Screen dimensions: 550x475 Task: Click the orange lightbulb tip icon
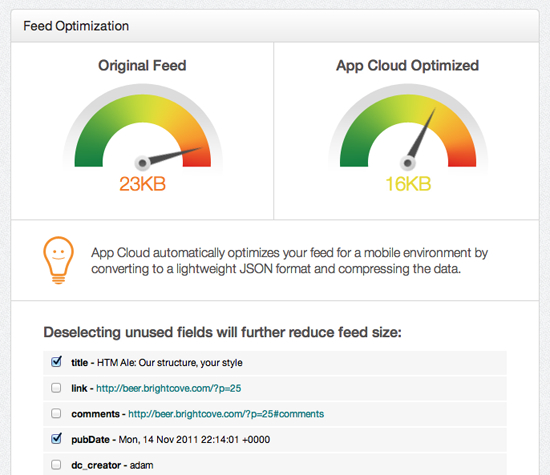[59, 260]
